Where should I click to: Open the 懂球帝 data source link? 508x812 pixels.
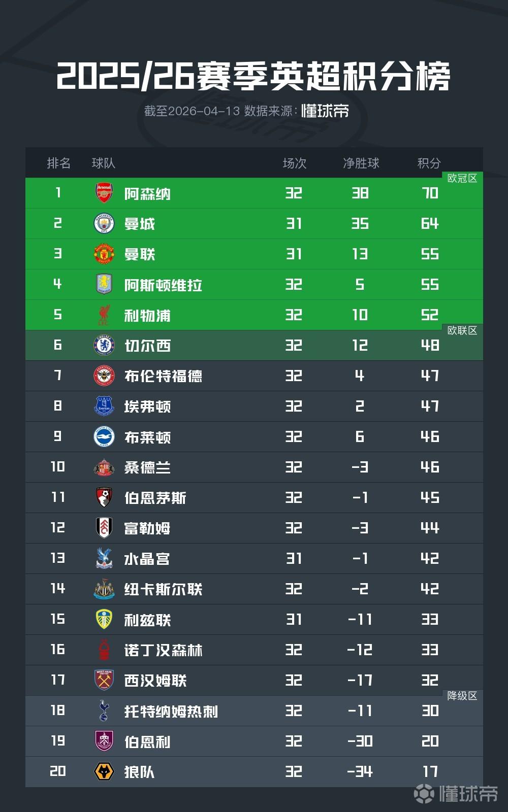pos(325,111)
